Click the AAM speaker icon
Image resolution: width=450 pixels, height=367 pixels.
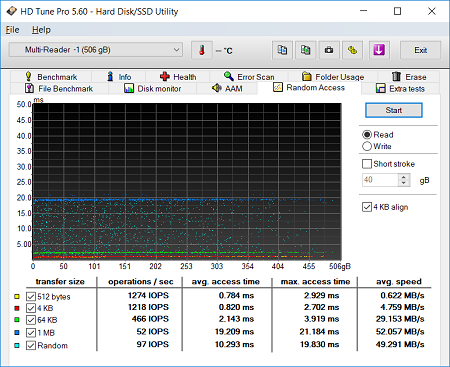217,88
